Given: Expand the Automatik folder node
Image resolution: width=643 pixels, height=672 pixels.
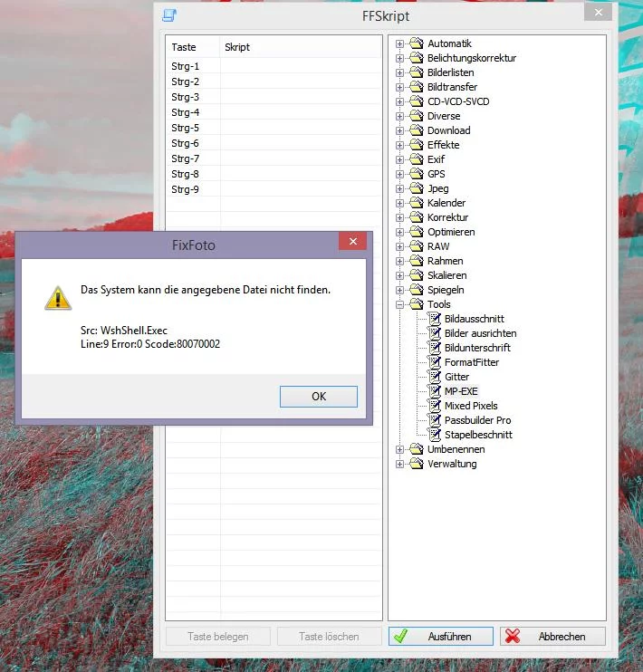Looking at the screenshot, I should pos(399,43).
